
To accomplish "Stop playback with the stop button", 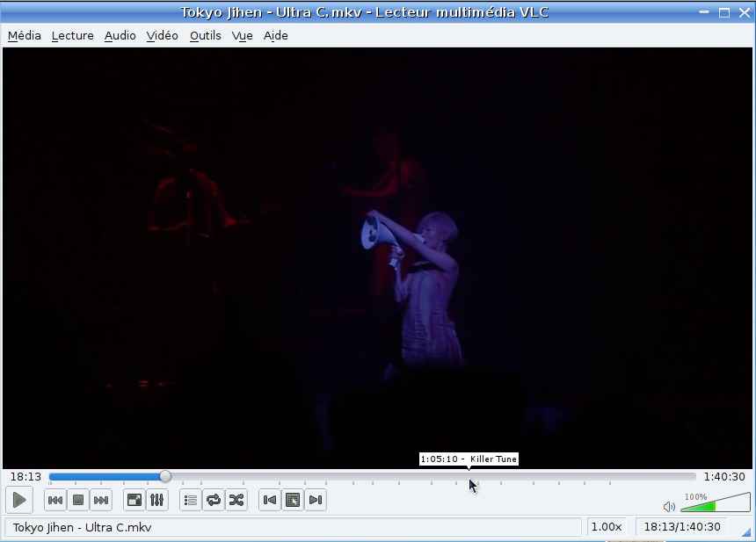I will tap(77, 501).
